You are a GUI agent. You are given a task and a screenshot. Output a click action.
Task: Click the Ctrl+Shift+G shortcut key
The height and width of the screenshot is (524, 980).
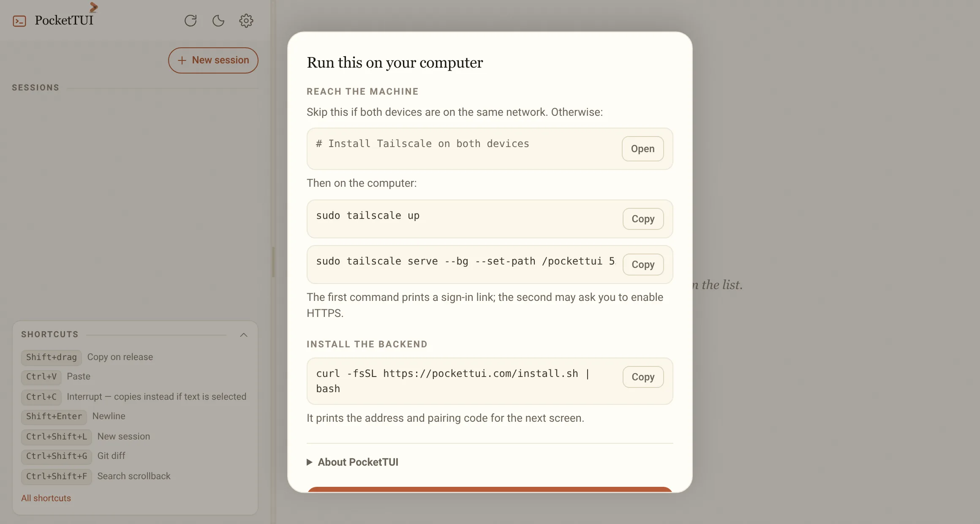click(x=57, y=456)
